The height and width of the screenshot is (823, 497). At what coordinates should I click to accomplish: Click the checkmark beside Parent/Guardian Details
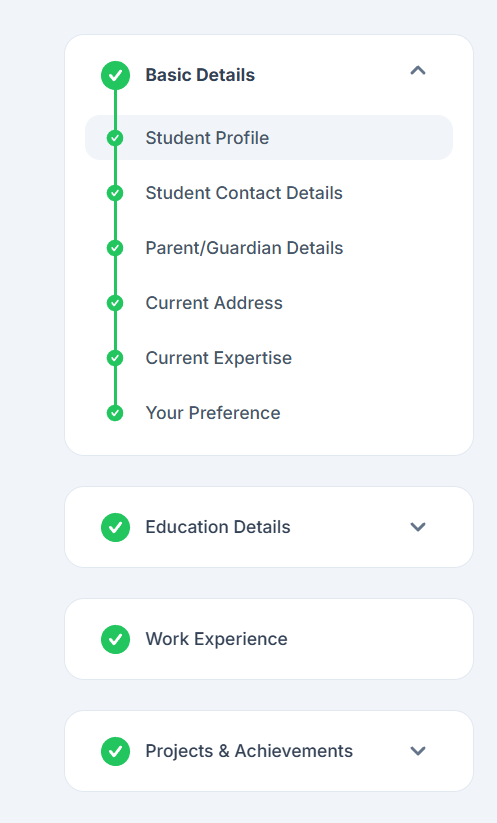[x=115, y=248]
